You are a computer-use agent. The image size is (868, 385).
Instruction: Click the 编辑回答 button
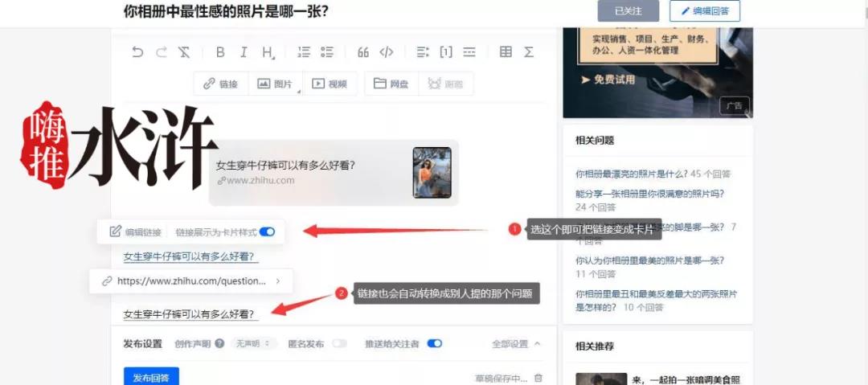point(705,11)
